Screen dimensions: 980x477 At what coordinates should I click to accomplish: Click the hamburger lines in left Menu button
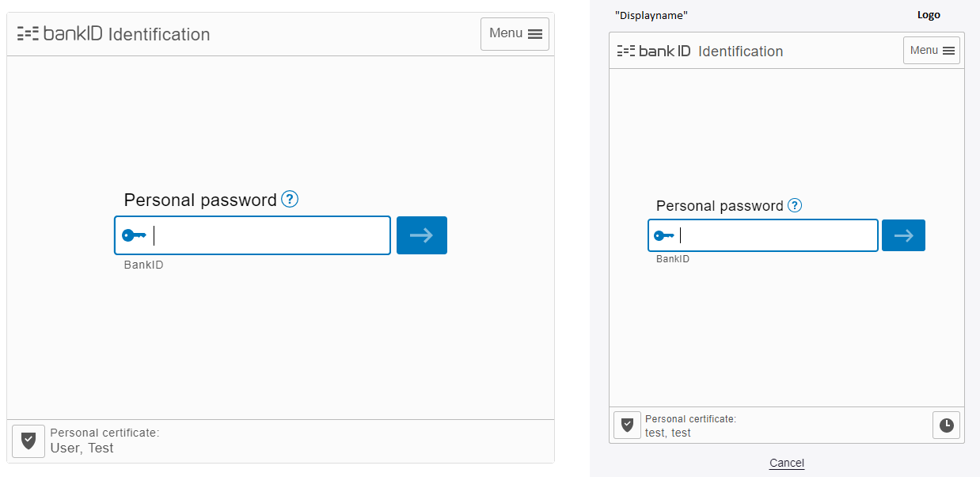535,34
